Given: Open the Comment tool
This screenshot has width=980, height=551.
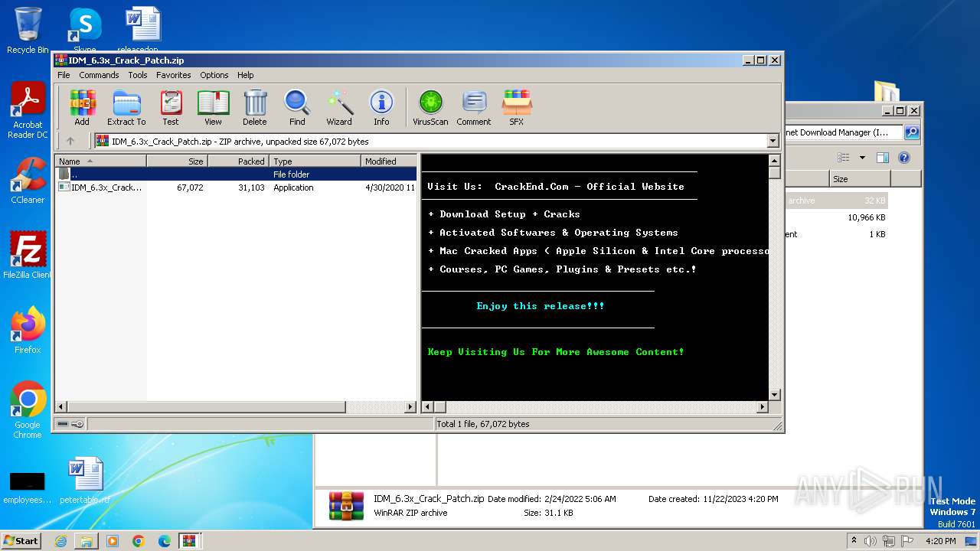Looking at the screenshot, I should click(x=474, y=107).
